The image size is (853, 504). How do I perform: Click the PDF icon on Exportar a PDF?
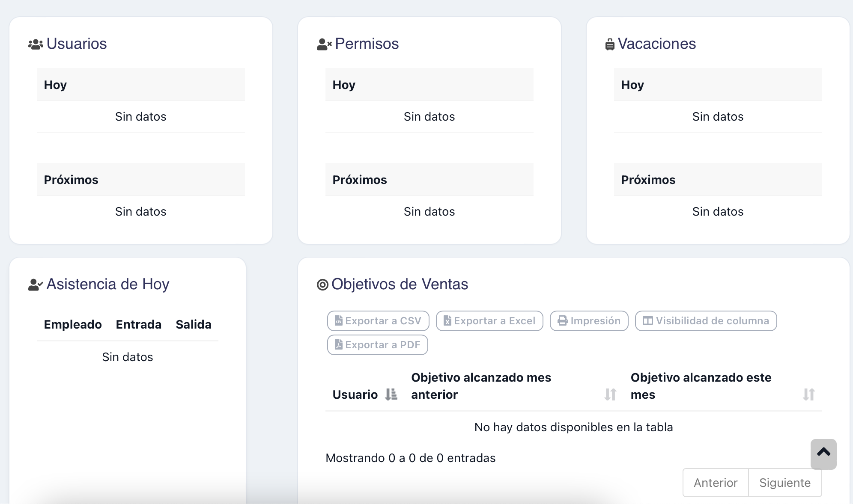coord(338,345)
